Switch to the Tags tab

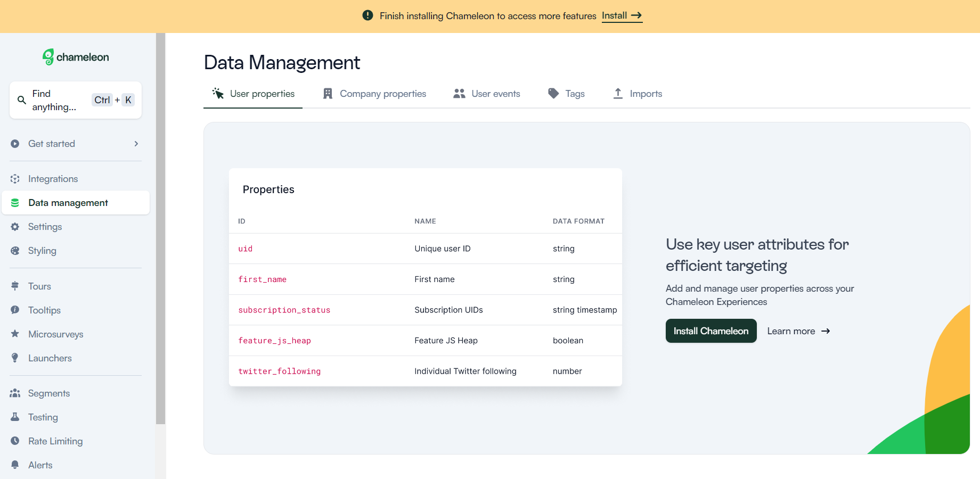566,94
